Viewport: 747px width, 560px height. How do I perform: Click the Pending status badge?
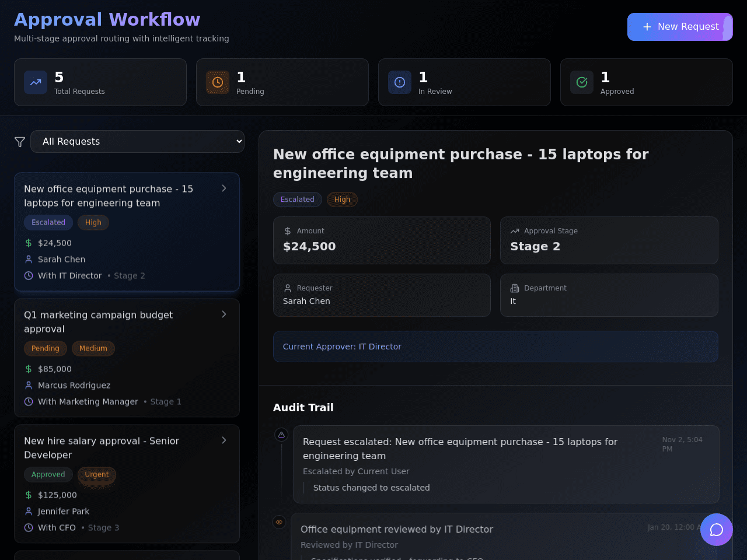point(46,348)
